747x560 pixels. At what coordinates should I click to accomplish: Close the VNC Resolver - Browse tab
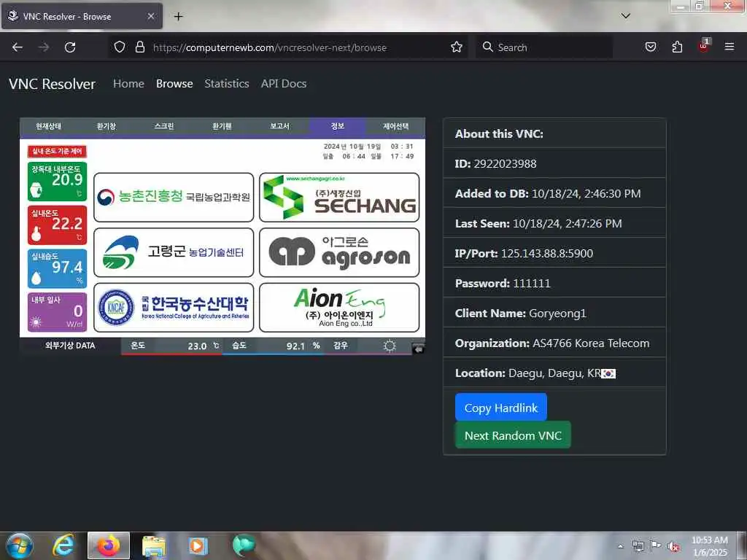[x=150, y=16]
